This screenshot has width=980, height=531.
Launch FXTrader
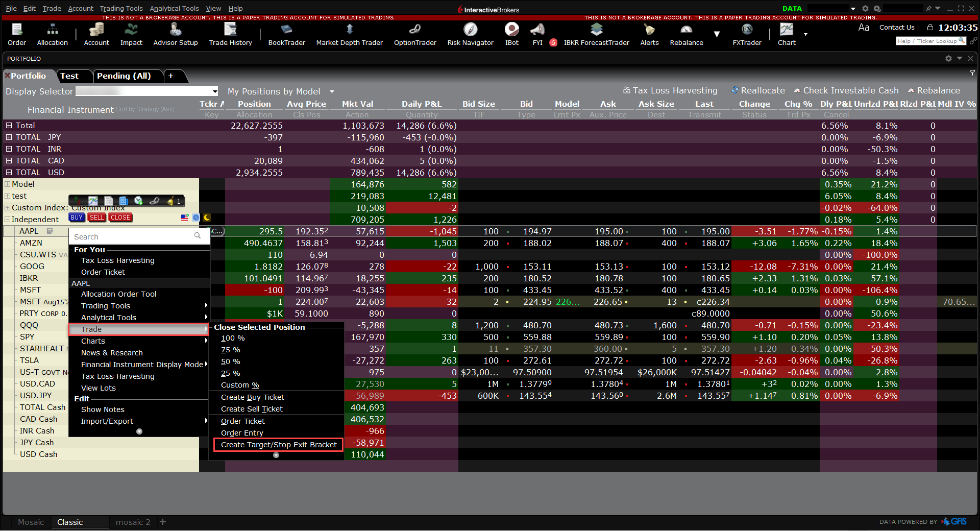(x=747, y=35)
